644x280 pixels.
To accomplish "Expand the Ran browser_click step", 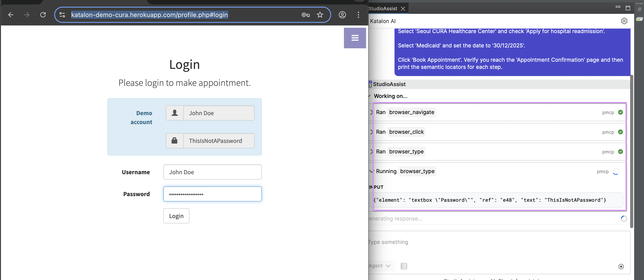I will pyautogui.click(x=371, y=132).
